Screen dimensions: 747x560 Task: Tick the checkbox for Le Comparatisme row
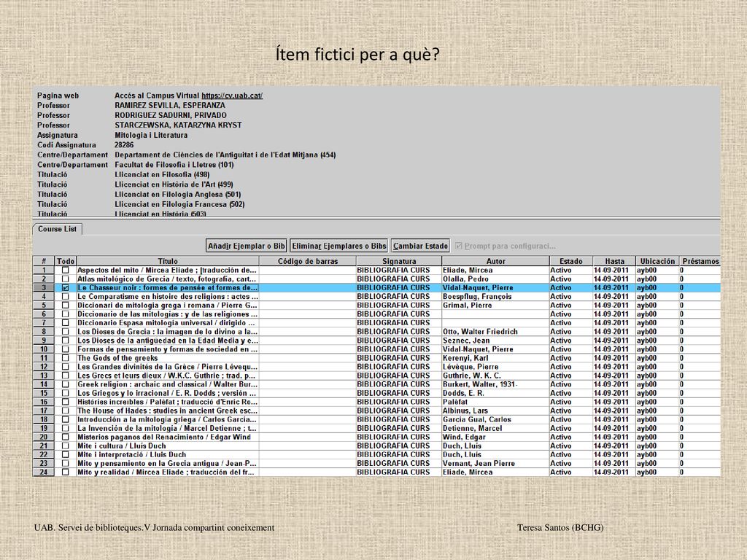(x=65, y=297)
